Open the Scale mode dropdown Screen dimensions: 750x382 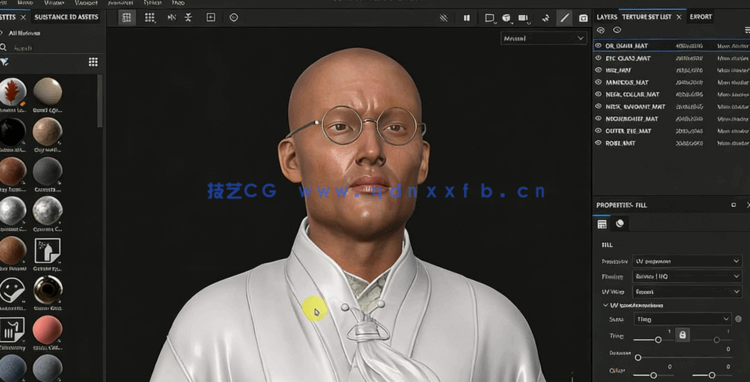683,319
